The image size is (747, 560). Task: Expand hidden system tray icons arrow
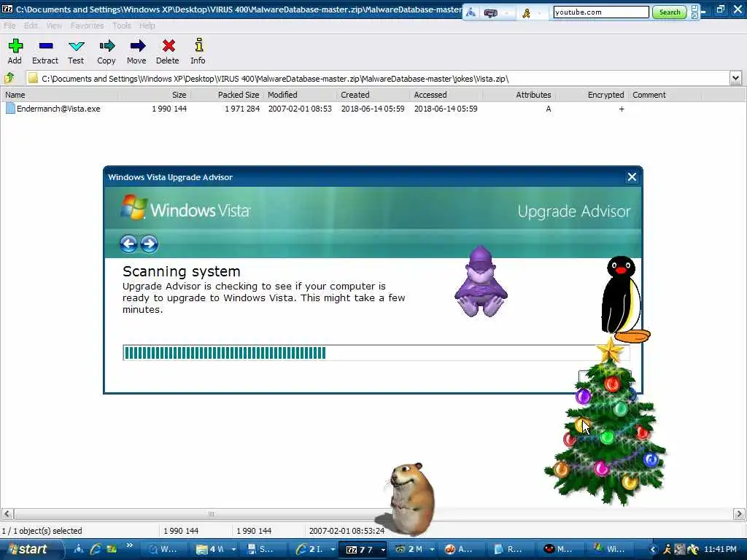point(653,550)
